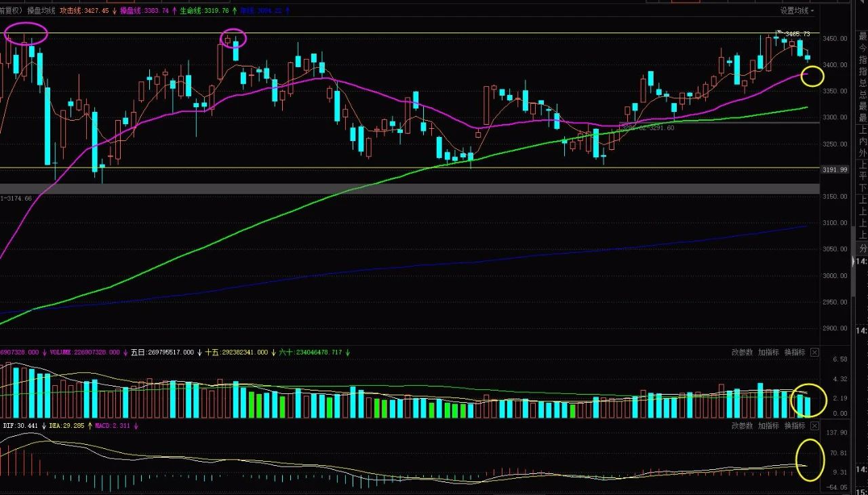
Task: Click 换指标 in the VOLUME panel
Action: 795,352
